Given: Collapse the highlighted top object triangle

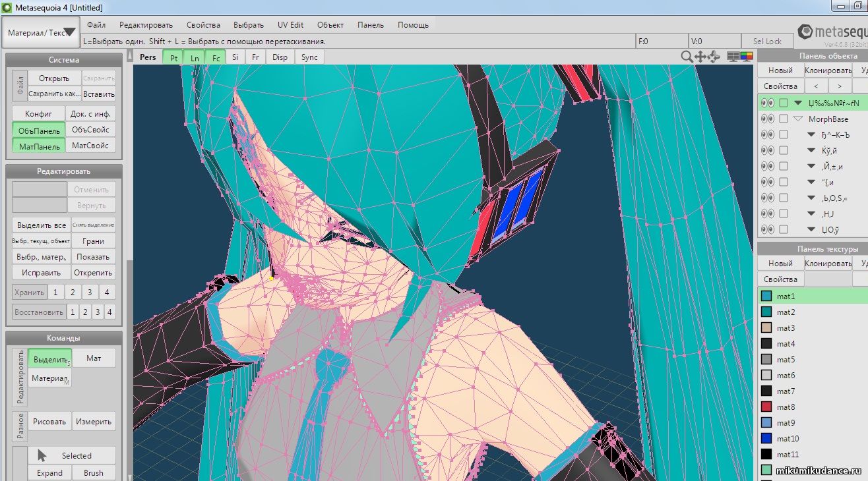Looking at the screenshot, I should tap(797, 103).
